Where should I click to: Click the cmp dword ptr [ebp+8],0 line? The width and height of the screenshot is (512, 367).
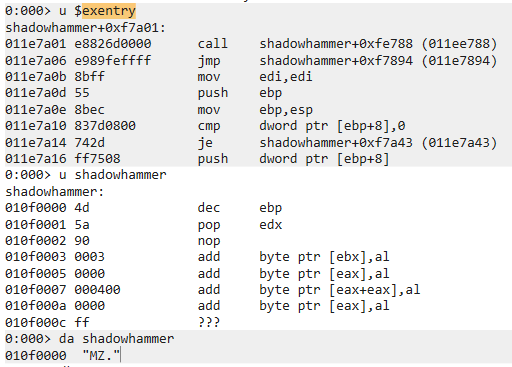point(205,126)
